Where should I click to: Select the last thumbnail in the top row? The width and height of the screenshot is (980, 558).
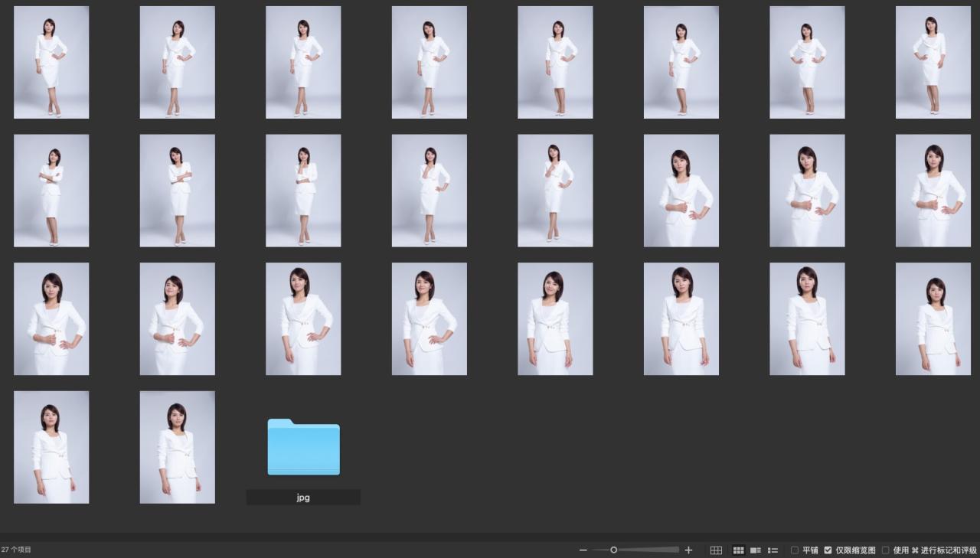[933, 62]
